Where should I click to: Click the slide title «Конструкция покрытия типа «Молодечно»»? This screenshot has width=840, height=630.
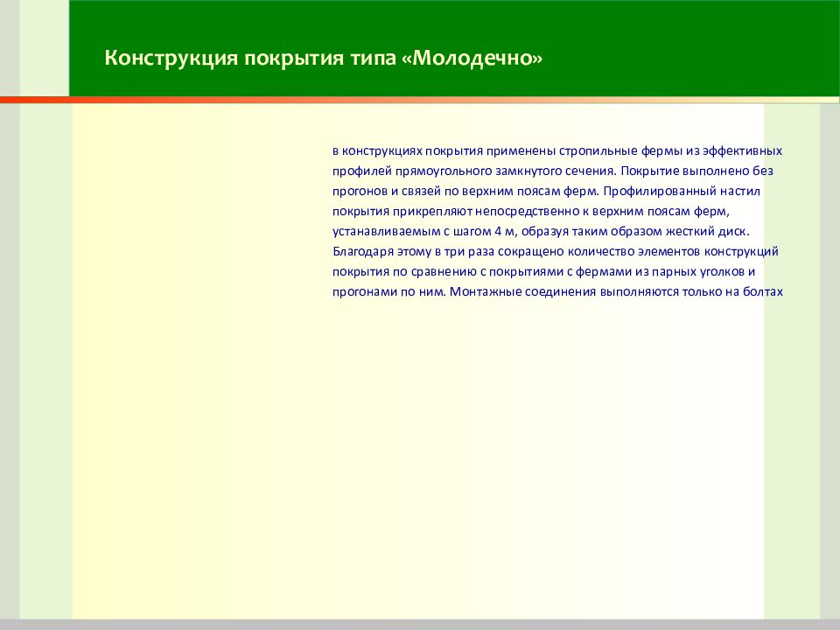point(324,58)
